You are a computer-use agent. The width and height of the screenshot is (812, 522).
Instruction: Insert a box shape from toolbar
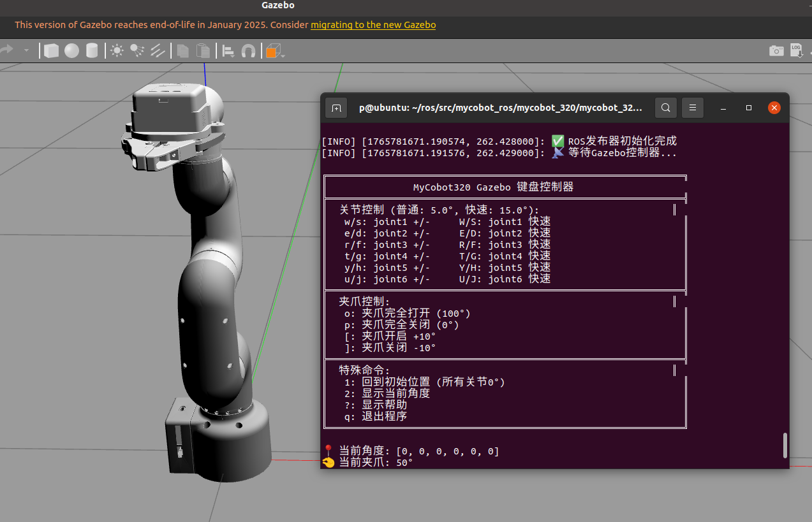52,50
